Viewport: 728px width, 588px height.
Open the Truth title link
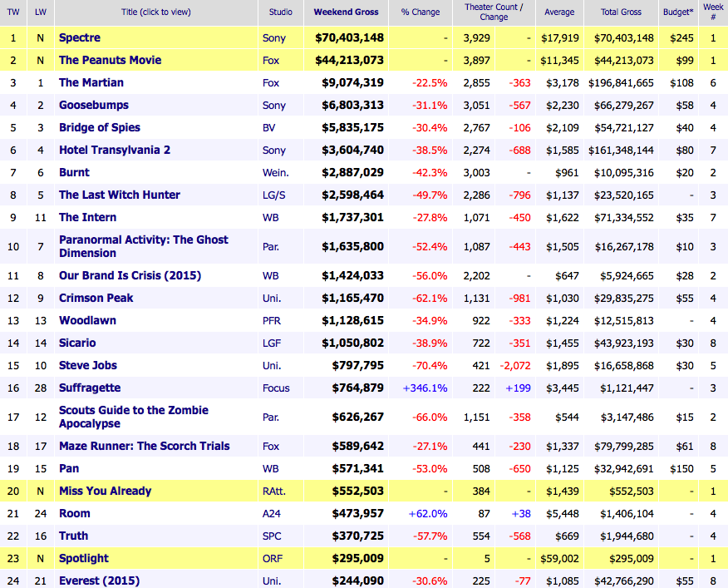pyautogui.click(x=73, y=536)
